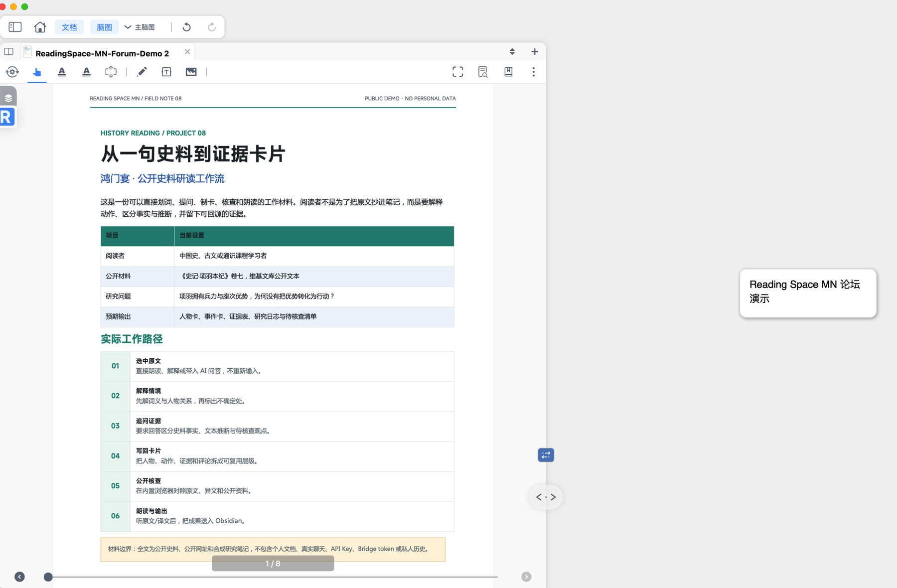Redo the last action
Viewport: 897px width, 588px height.
pyautogui.click(x=212, y=27)
